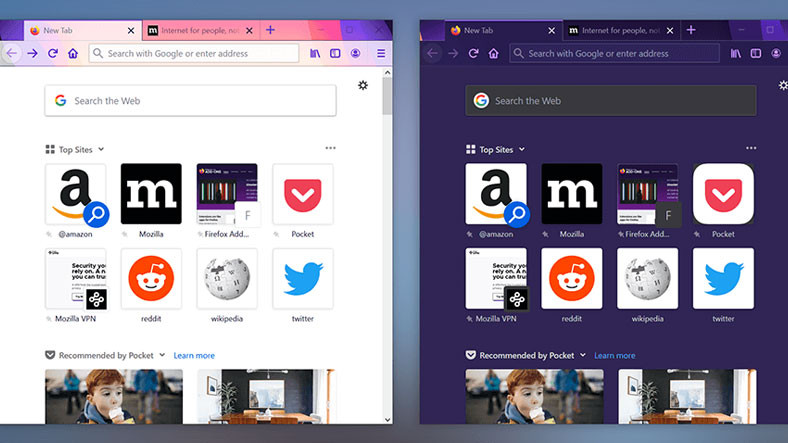
Task: Click Learn more link in dark window
Action: [x=615, y=356]
